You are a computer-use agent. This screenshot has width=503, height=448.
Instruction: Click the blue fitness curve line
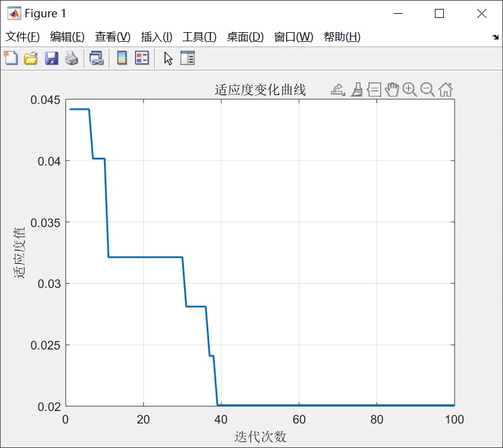[x=145, y=257]
